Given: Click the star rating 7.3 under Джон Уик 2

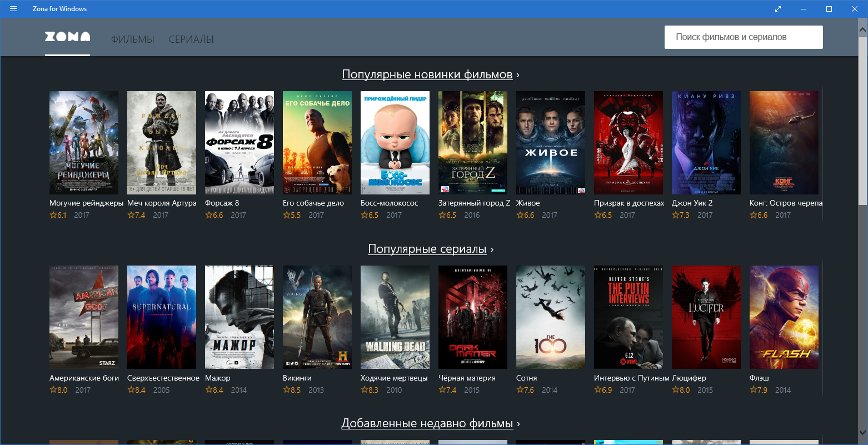Looking at the screenshot, I should tap(681, 216).
